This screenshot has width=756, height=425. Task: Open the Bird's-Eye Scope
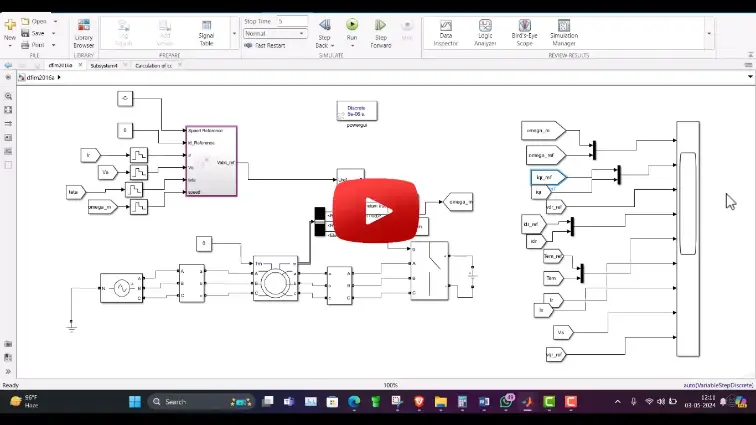pyautogui.click(x=525, y=31)
